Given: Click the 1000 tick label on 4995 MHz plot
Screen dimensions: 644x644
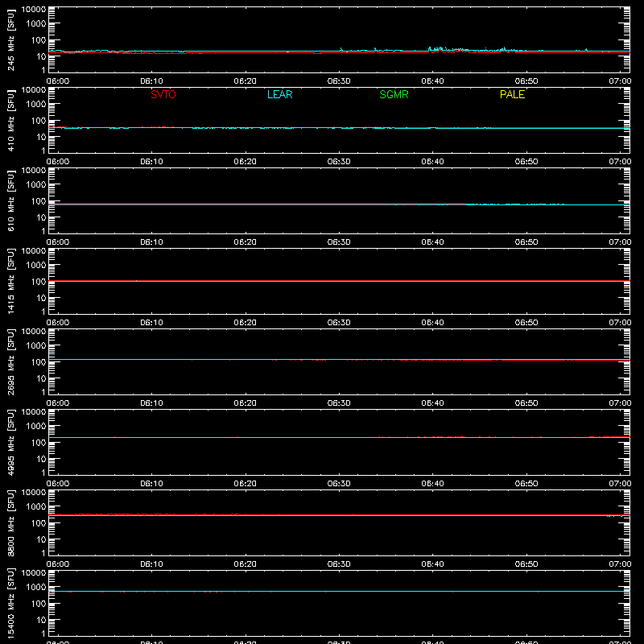Looking at the screenshot, I should 36,426.
